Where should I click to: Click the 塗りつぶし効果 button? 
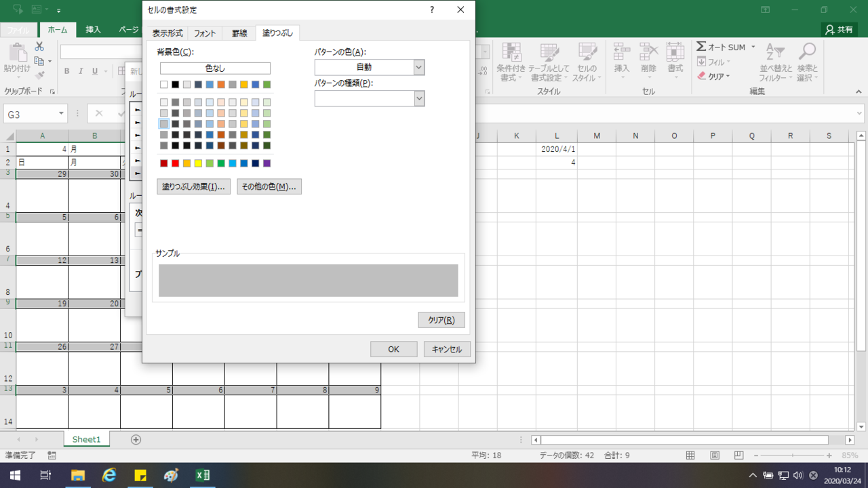194,186
